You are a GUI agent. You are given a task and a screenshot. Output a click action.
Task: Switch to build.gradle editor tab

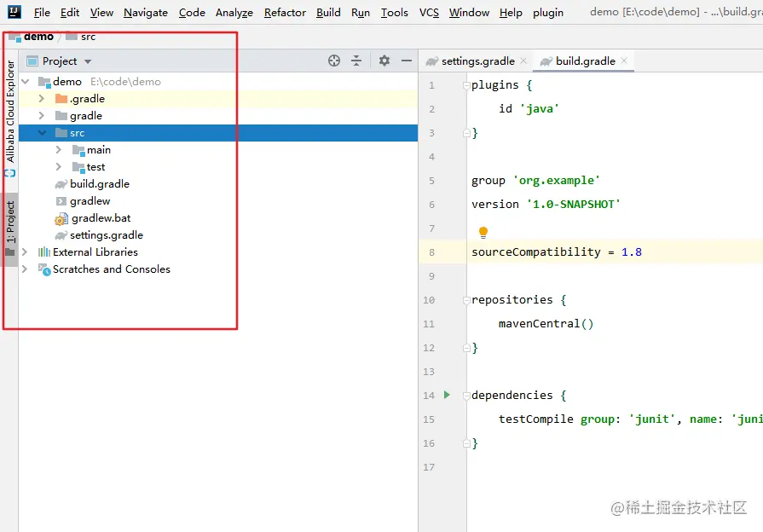click(583, 61)
